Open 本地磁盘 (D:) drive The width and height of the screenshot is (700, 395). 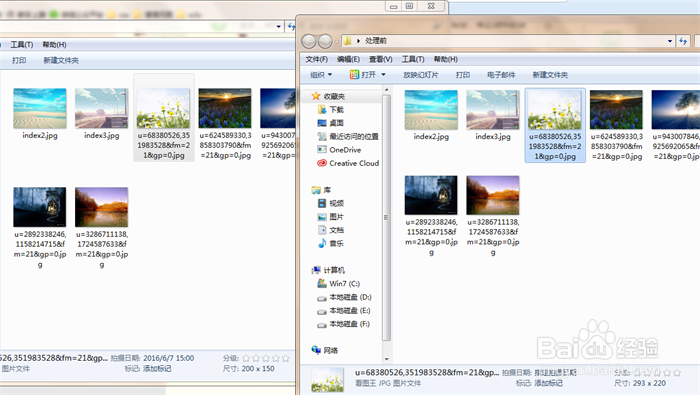point(345,297)
